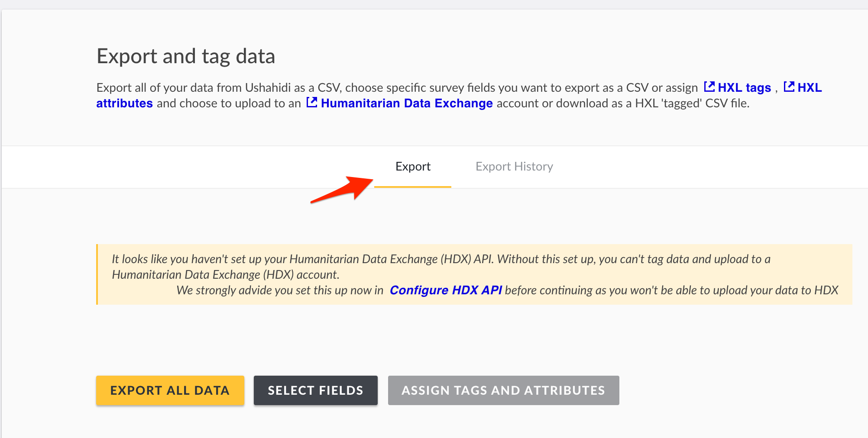Open the HXL tags link
Screen dimensions: 868x438
pyautogui.click(x=744, y=87)
